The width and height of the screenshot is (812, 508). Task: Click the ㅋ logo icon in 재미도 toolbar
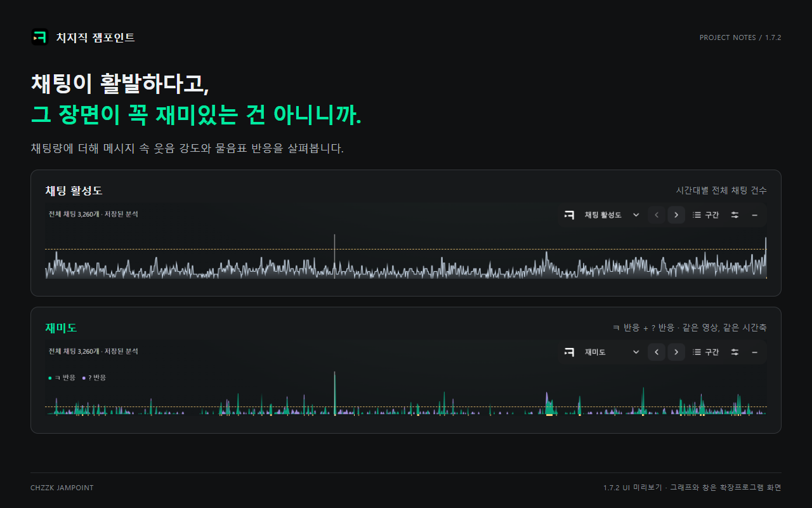click(569, 352)
